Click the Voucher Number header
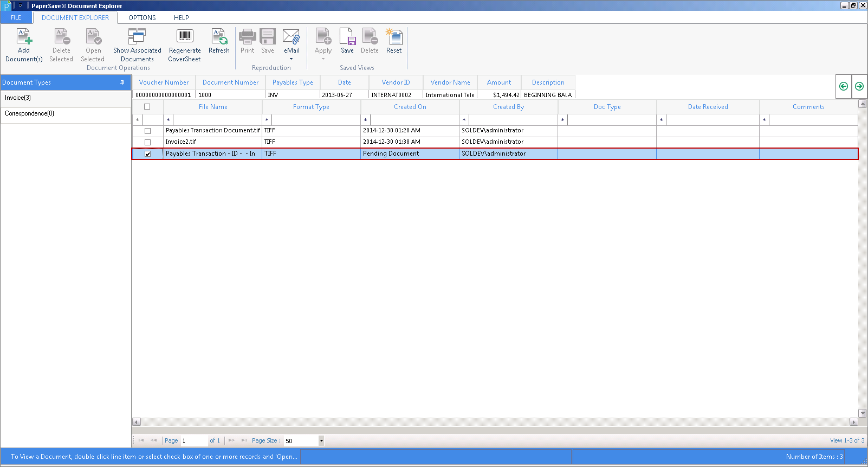Viewport: 868px width, 467px height. [164, 82]
